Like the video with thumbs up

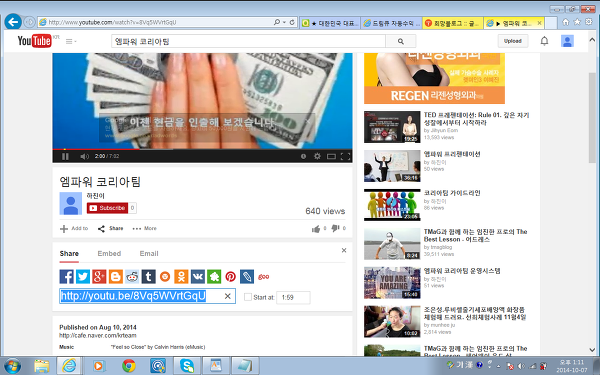316,228
